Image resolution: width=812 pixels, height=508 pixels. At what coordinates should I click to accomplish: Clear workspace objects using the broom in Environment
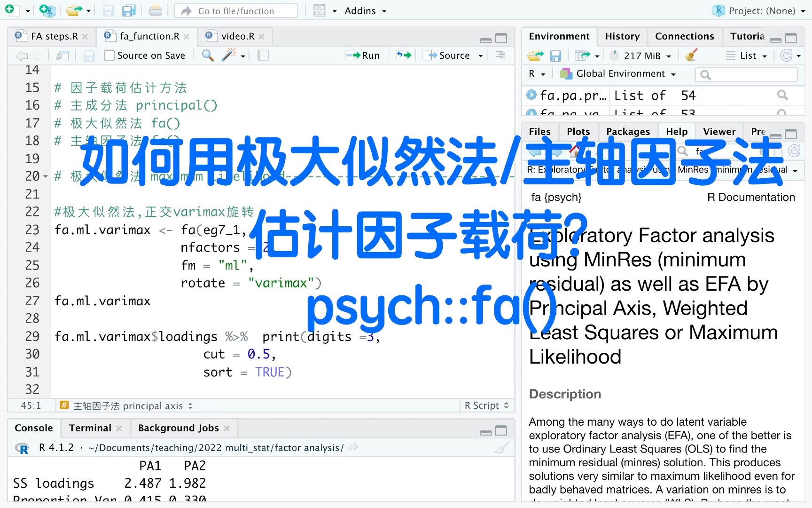point(691,55)
